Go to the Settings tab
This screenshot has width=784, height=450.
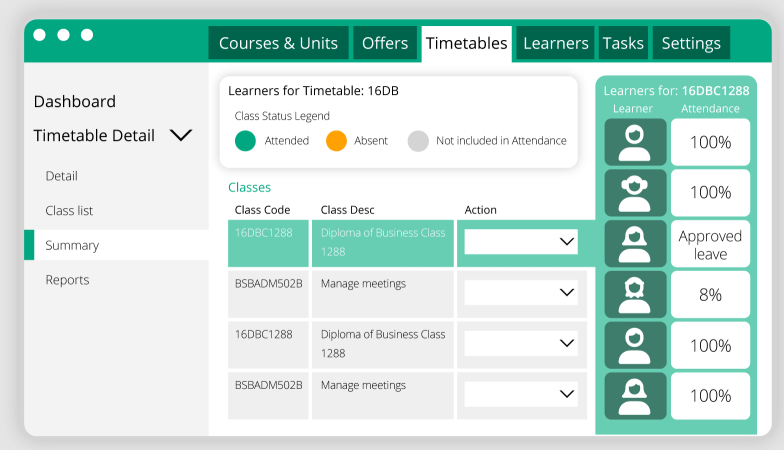coord(691,43)
